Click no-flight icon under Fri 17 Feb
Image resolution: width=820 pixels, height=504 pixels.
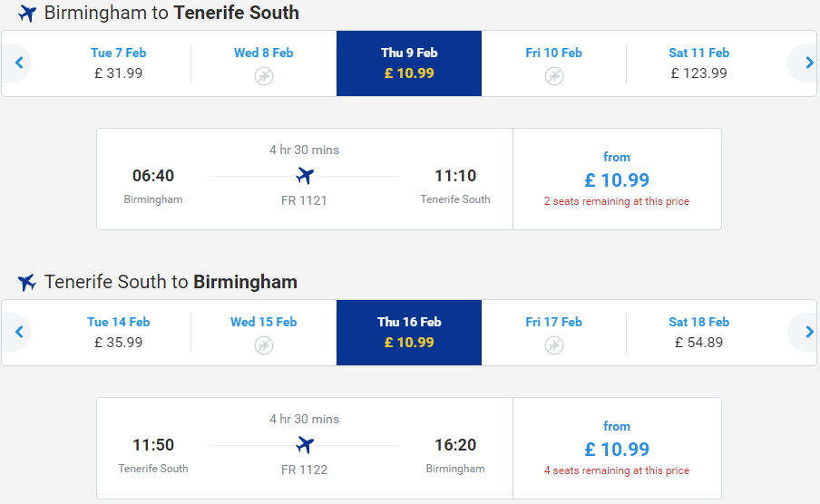554,345
